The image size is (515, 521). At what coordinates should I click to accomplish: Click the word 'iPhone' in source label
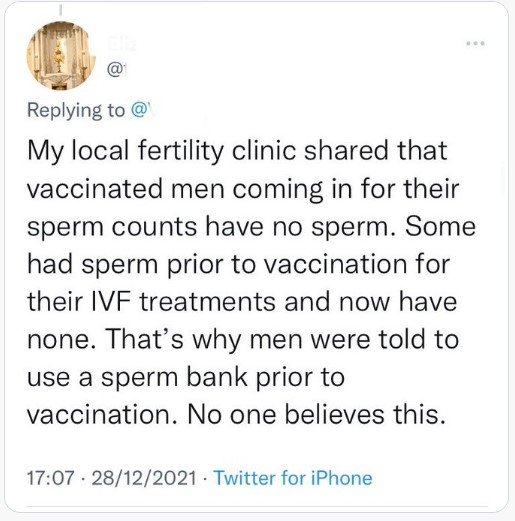point(341,478)
